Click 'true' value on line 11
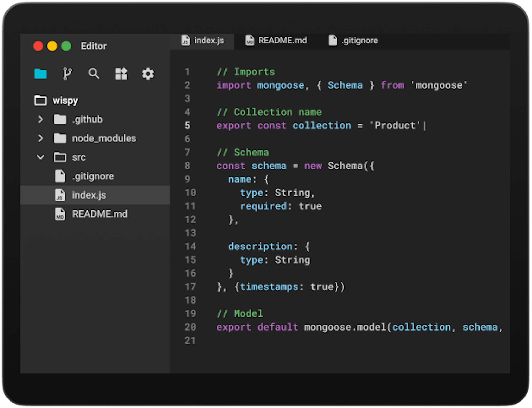This screenshot has width=532, height=408. (310, 206)
